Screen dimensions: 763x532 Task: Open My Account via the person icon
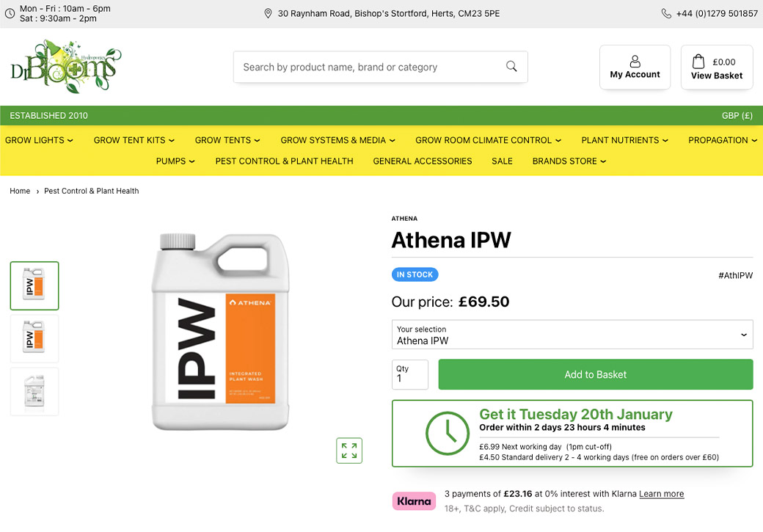tap(635, 62)
